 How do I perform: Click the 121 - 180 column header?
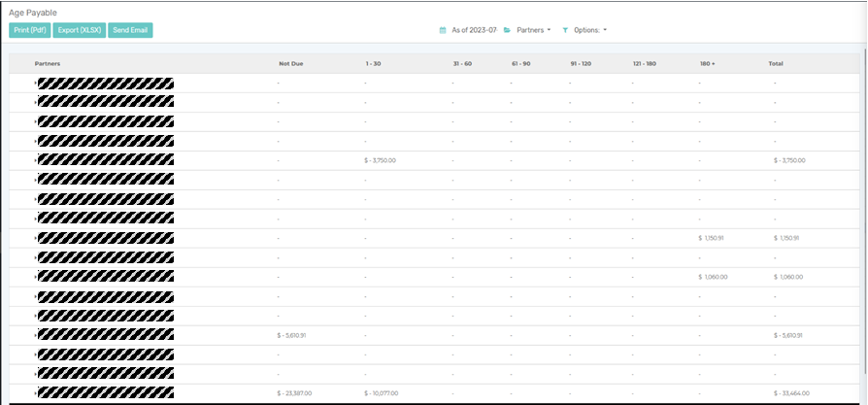coord(645,64)
